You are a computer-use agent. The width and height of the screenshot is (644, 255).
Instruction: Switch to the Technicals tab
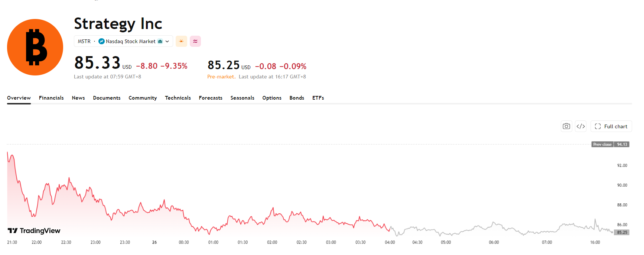[178, 98]
